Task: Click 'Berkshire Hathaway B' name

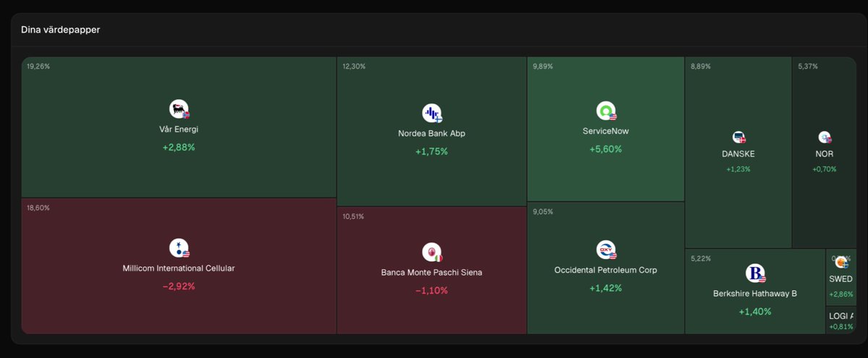Action: (755, 294)
